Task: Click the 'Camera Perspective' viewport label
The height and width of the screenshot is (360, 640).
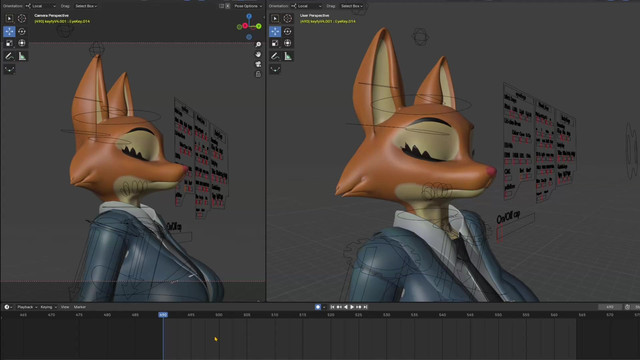Action: pos(51,16)
